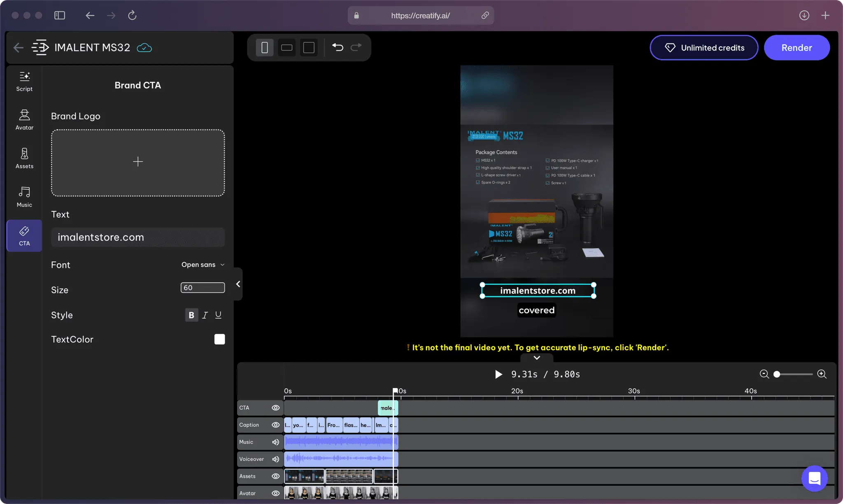Hide the Avatar track

pos(276,493)
